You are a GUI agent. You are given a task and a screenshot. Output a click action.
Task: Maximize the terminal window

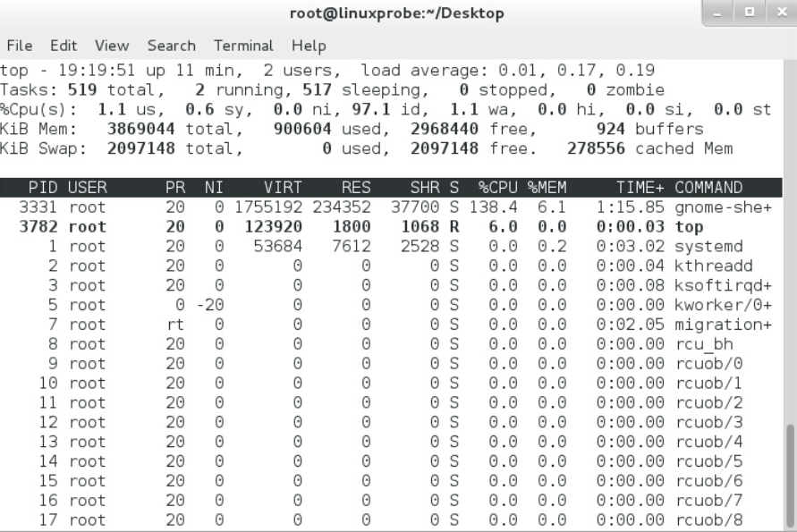750,13
